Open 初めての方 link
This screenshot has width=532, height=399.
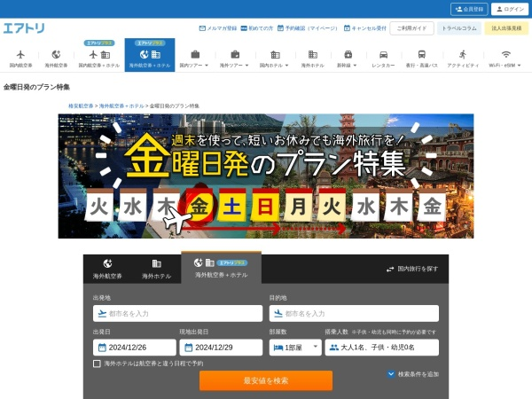click(257, 28)
